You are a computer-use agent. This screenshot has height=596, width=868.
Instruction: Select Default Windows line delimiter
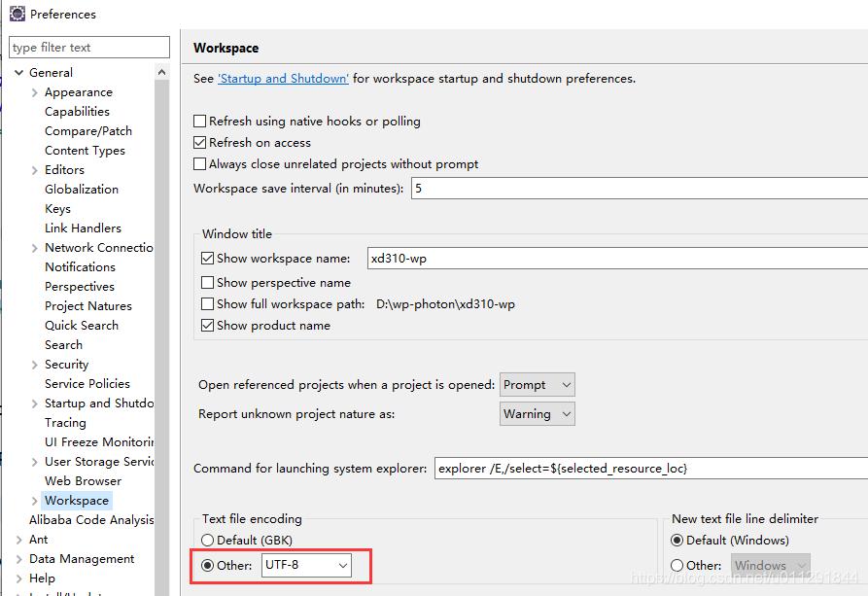[x=676, y=540]
